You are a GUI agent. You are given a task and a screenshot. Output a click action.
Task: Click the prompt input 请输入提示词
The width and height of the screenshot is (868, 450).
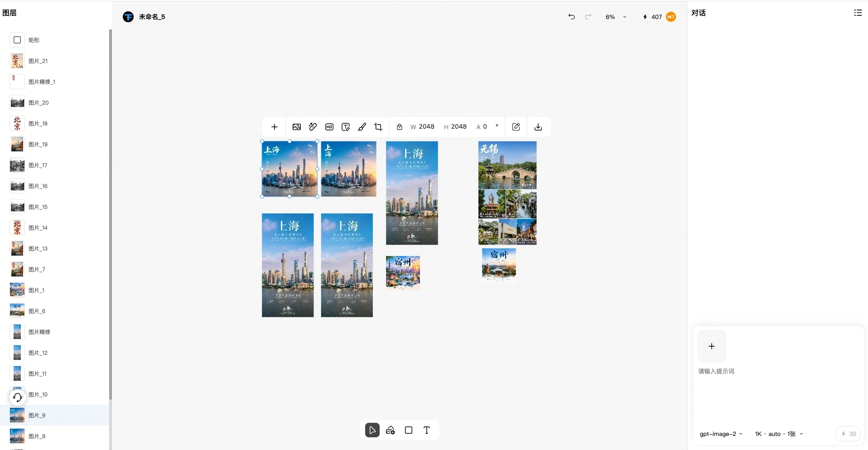[716, 371]
